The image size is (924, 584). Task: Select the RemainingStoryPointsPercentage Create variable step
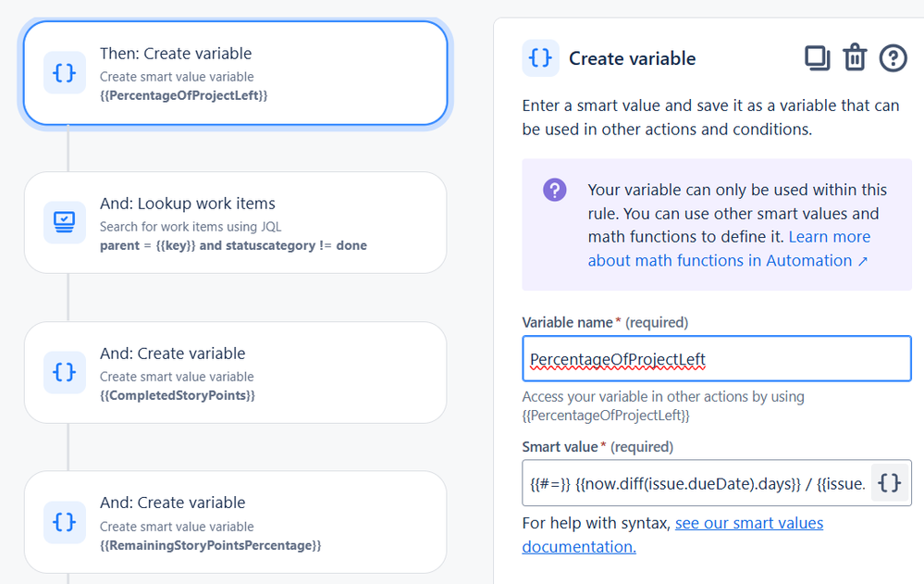pos(235,522)
